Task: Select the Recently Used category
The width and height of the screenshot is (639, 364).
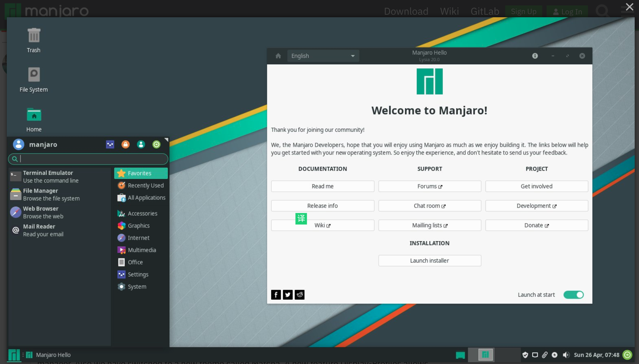Action: coord(141,185)
